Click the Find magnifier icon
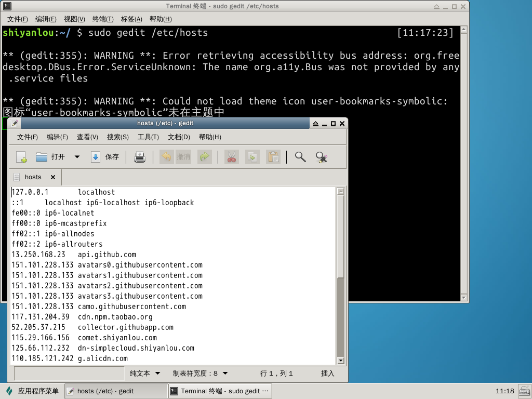Image resolution: width=532 pixels, height=399 pixels. coord(300,157)
